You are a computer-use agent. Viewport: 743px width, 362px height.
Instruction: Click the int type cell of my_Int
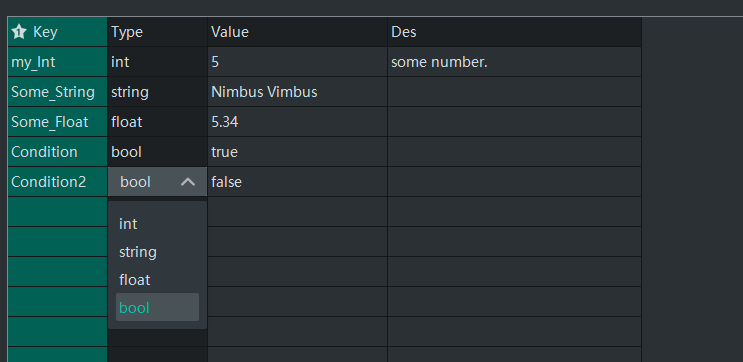click(x=157, y=62)
